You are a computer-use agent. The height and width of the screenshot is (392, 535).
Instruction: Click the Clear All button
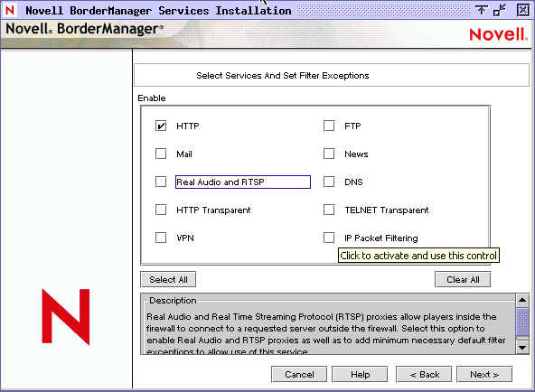463,279
